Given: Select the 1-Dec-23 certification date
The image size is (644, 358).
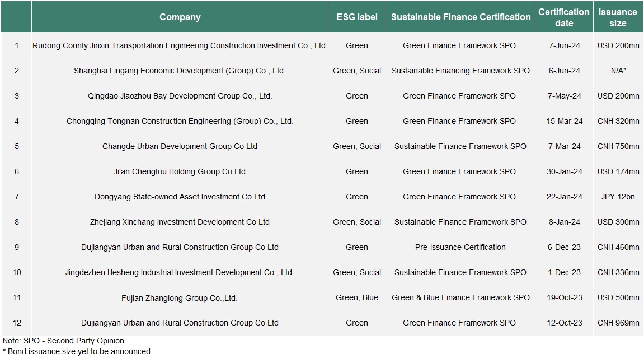Looking at the screenshot, I should (565, 272).
